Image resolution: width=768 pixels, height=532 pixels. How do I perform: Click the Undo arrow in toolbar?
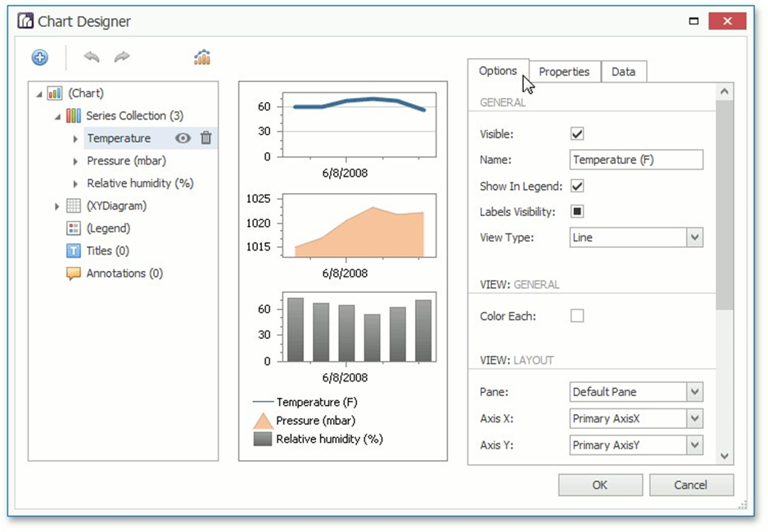[x=92, y=57]
